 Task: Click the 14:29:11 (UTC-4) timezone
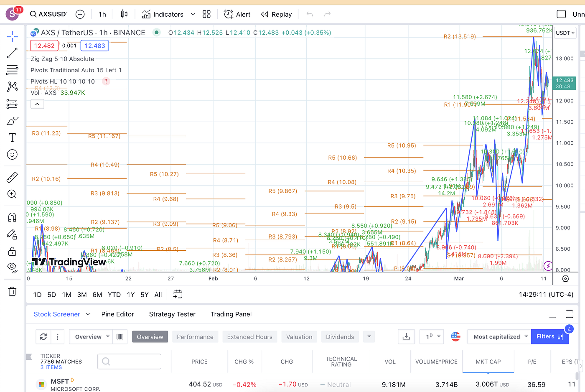[546, 295]
